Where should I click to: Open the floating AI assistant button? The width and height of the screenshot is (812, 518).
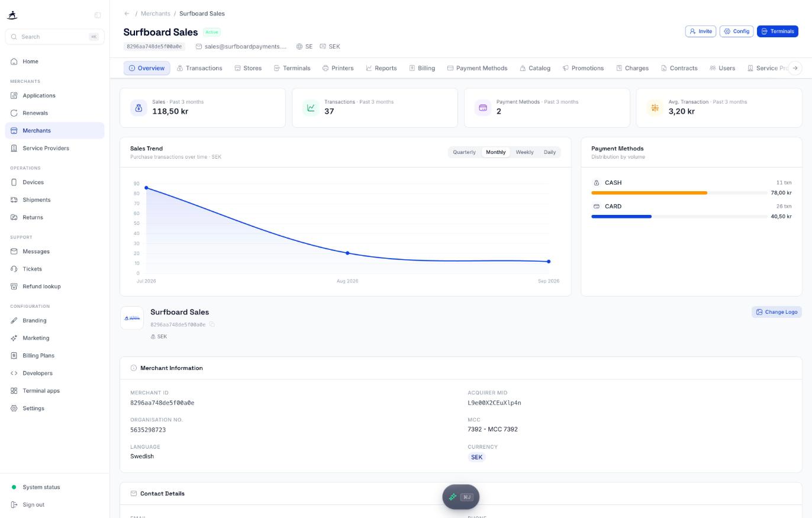coord(460,497)
